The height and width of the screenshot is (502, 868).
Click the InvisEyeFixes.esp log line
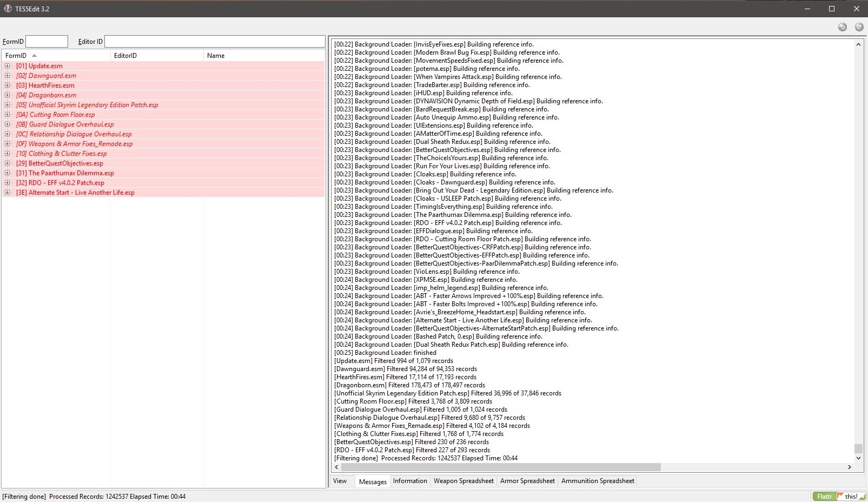coord(434,44)
